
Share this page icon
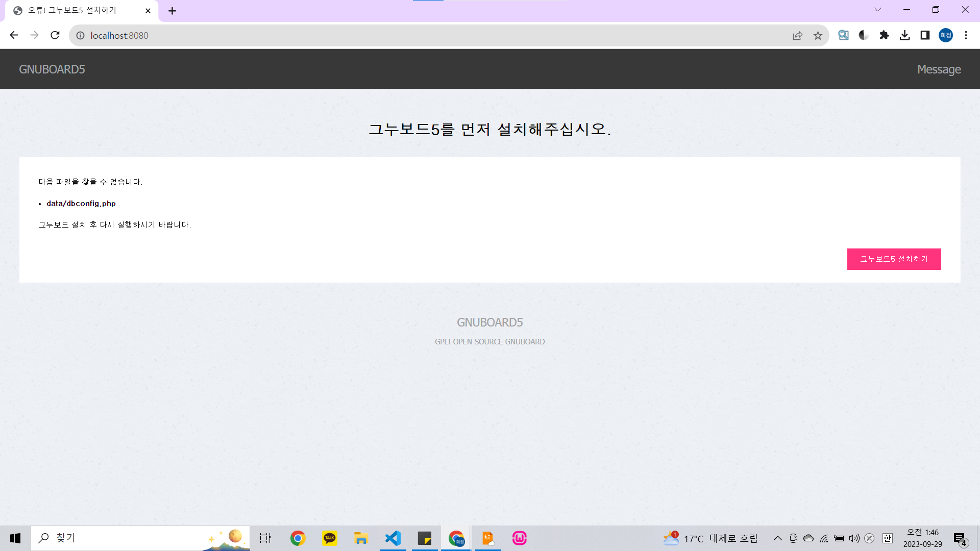pyautogui.click(x=797, y=35)
